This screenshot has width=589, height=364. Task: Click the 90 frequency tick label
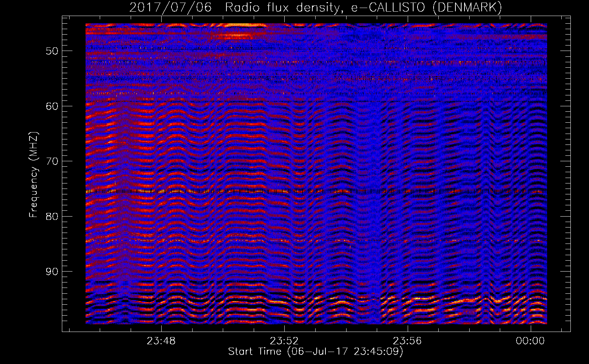pyautogui.click(x=52, y=272)
